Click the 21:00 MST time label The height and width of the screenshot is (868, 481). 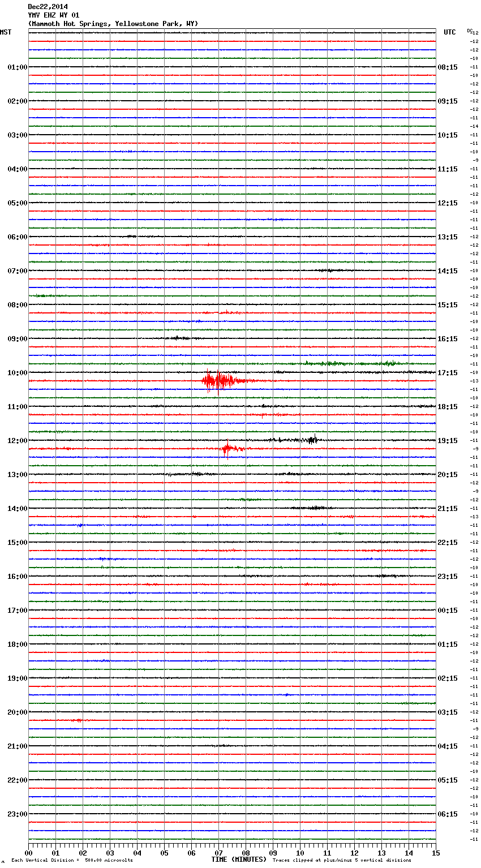tap(18, 746)
